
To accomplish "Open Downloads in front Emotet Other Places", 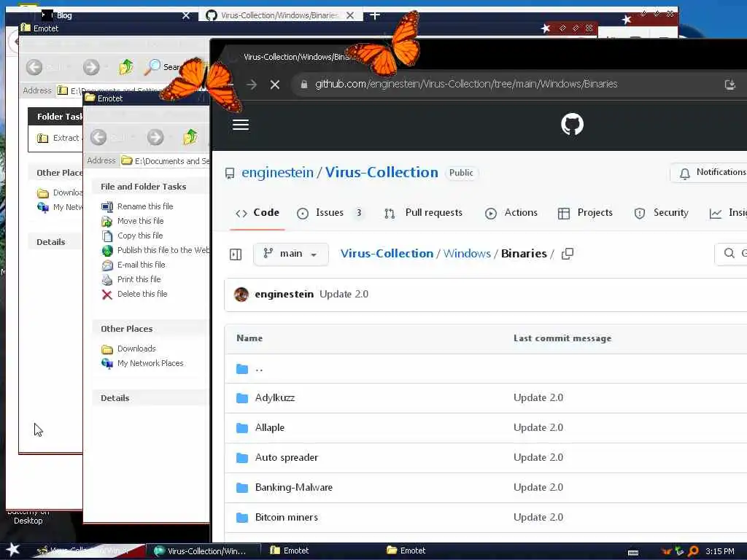I will pyautogui.click(x=136, y=349).
